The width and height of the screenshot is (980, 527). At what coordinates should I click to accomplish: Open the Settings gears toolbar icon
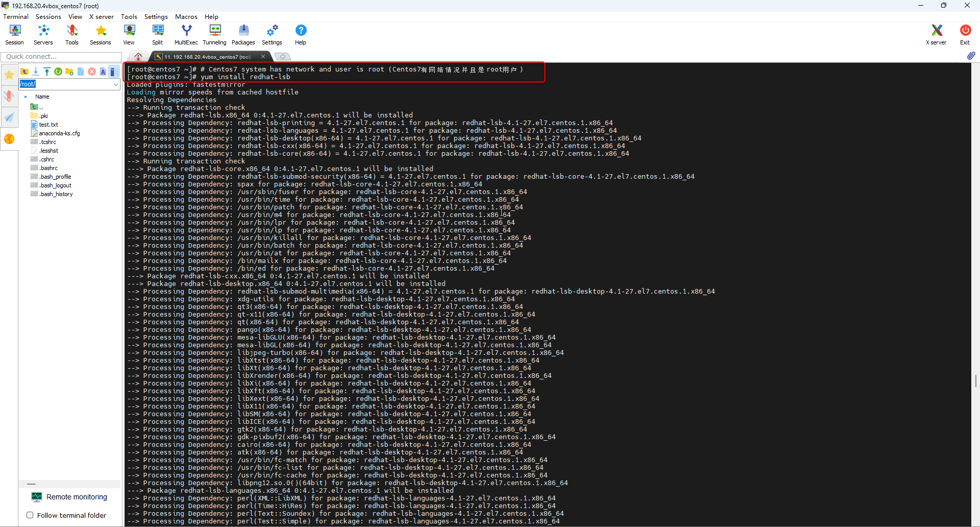272,35
